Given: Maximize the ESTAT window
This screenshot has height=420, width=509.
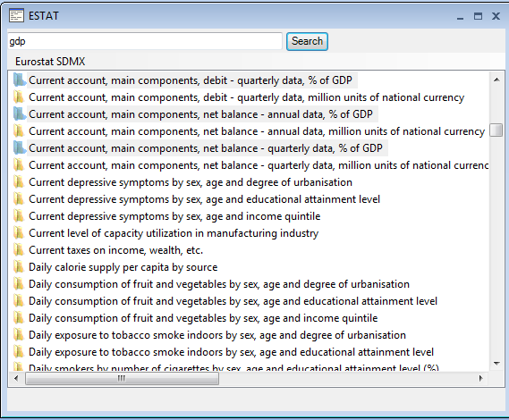Looking at the screenshot, I should coord(478,16).
